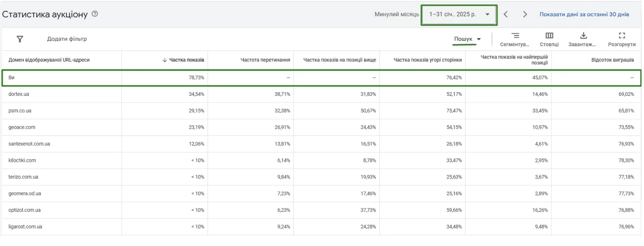
Task: Sort by Частка показів на найпершій позиції header
Action: 514,60
